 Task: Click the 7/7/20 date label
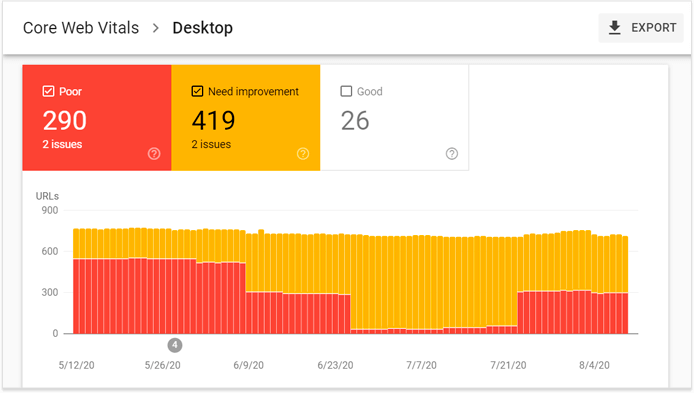click(421, 365)
